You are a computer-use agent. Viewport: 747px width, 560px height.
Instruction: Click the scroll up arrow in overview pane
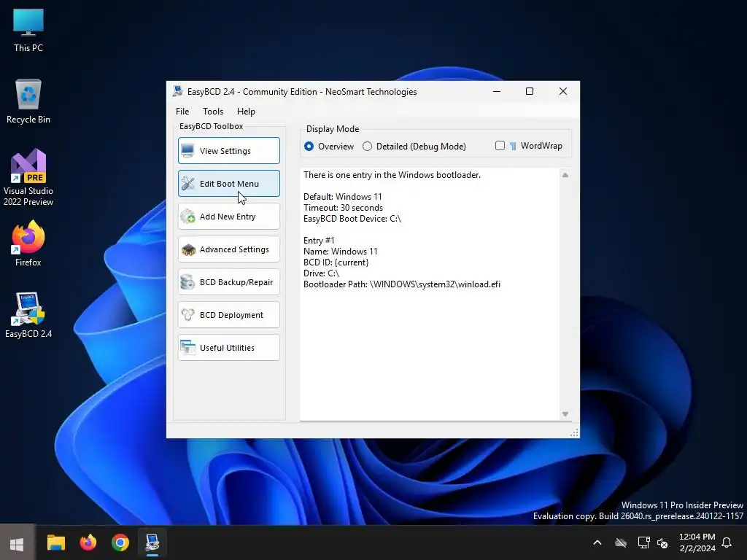point(565,175)
